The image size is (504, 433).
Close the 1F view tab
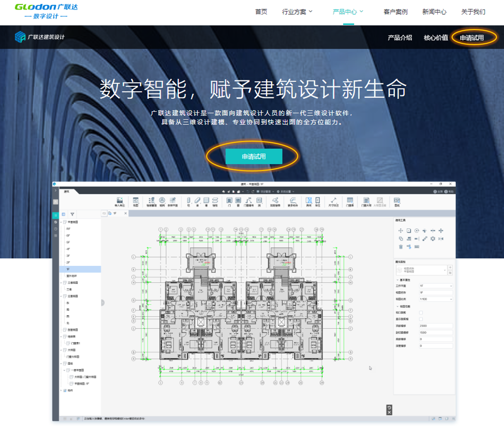pos(125,213)
